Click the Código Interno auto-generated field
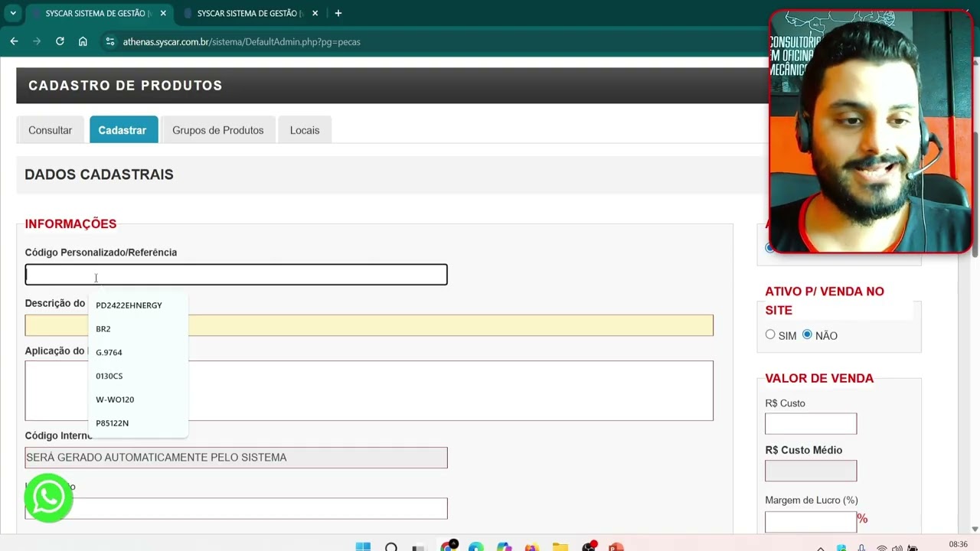 (236, 458)
